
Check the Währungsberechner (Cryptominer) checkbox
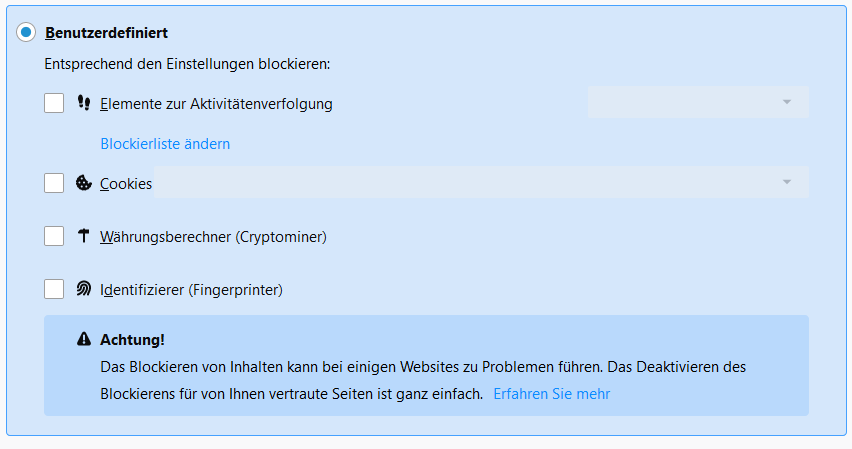(x=54, y=236)
